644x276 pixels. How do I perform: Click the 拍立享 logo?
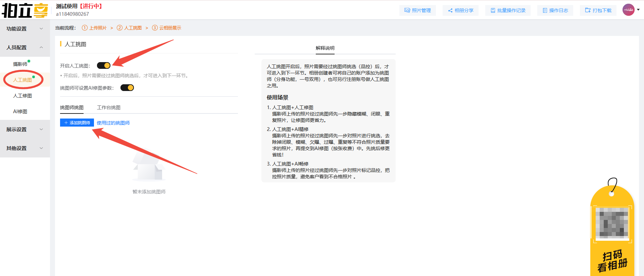coord(25,10)
